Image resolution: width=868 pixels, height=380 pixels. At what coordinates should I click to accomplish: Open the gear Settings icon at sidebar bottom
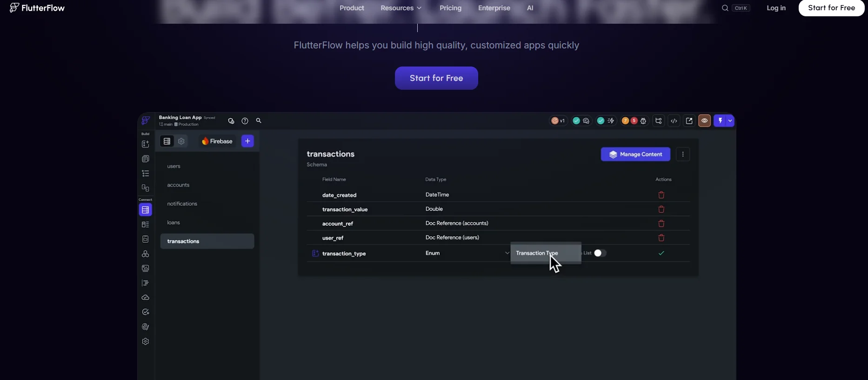(x=146, y=341)
